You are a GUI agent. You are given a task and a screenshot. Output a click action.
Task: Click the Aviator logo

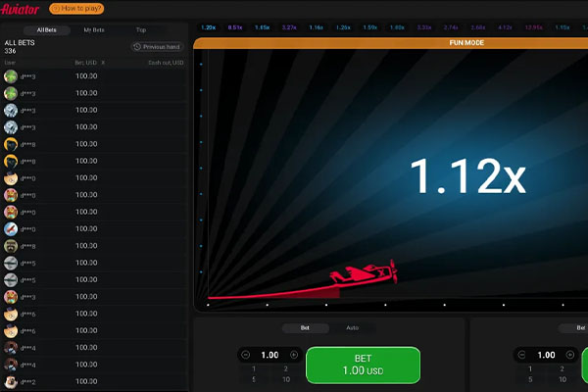click(21, 8)
